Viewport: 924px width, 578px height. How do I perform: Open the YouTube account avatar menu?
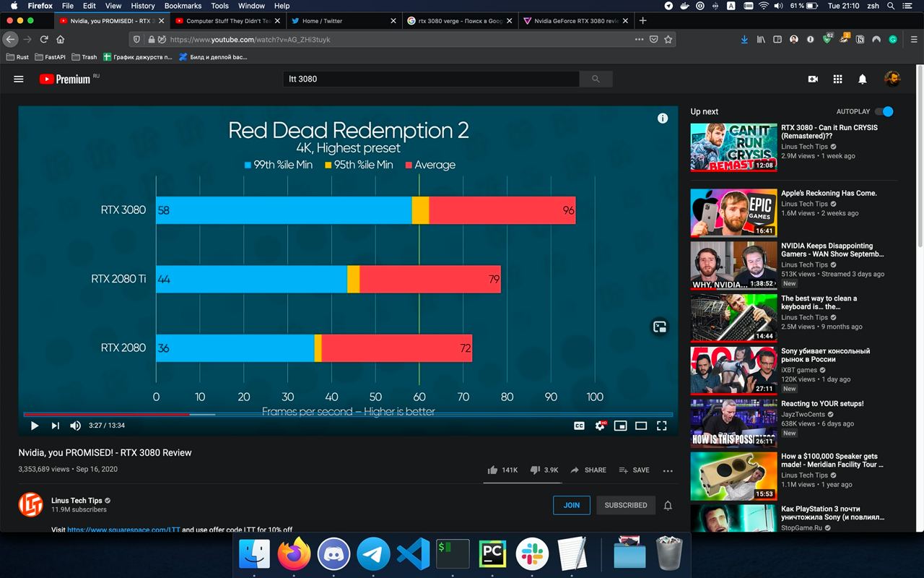pyautogui.click(x=892, y=79)
